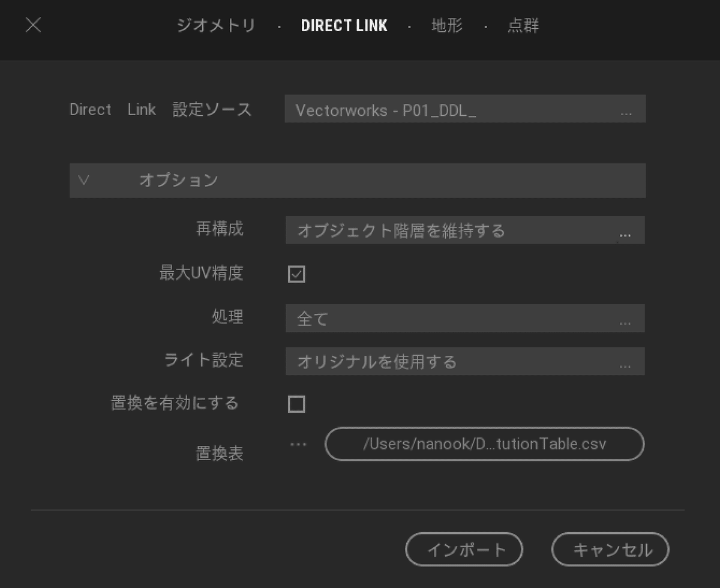Close the Direct Link import dialog

(x=34, y=25)
